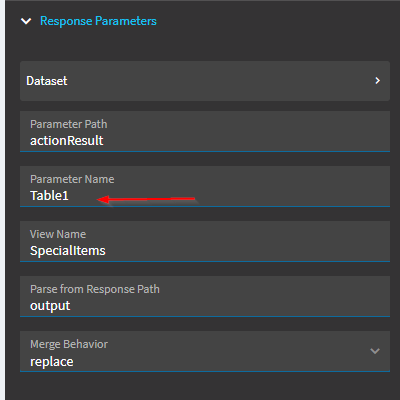Click the Merge Behavior down chevron icon
Image resolution: width=400 pixels, height=400 pixels.
[x=375, y=351]
